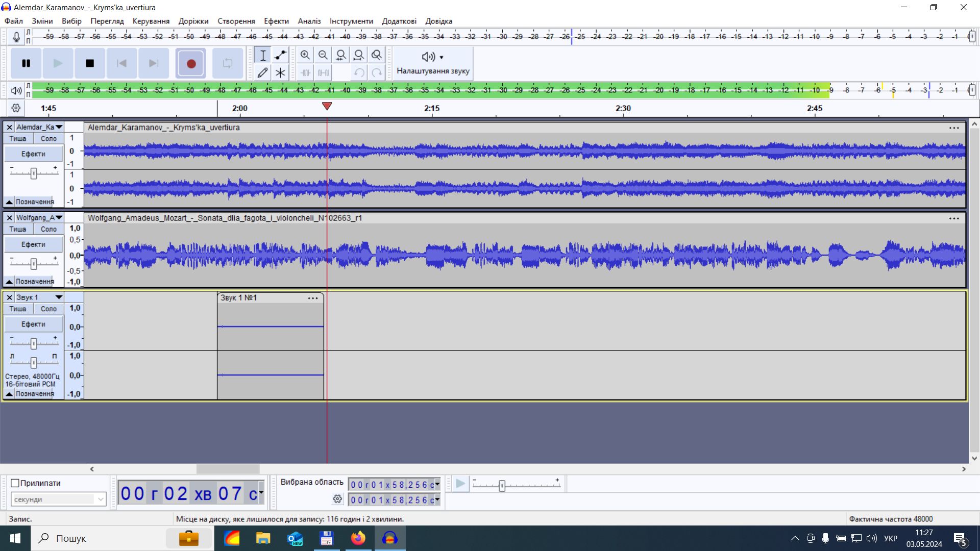Toggle Соло on the Звук 1 track

tap(48, 309)
